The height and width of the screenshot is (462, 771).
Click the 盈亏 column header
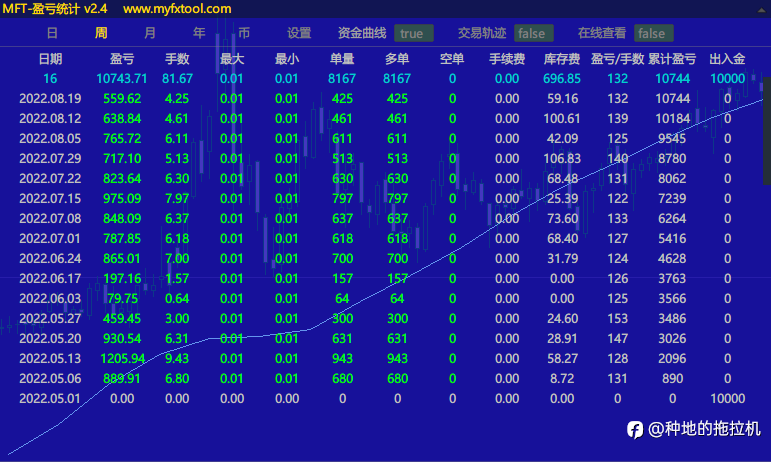pos(122,59)
